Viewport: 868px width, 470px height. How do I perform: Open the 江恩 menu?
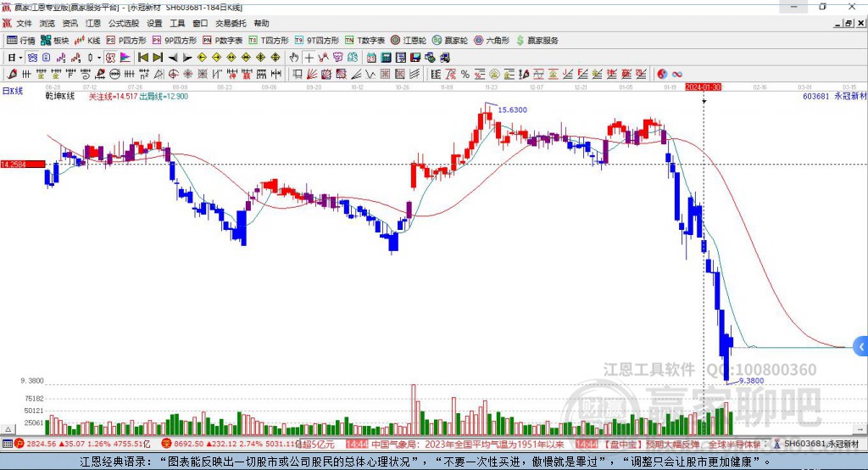click(93, 23)
